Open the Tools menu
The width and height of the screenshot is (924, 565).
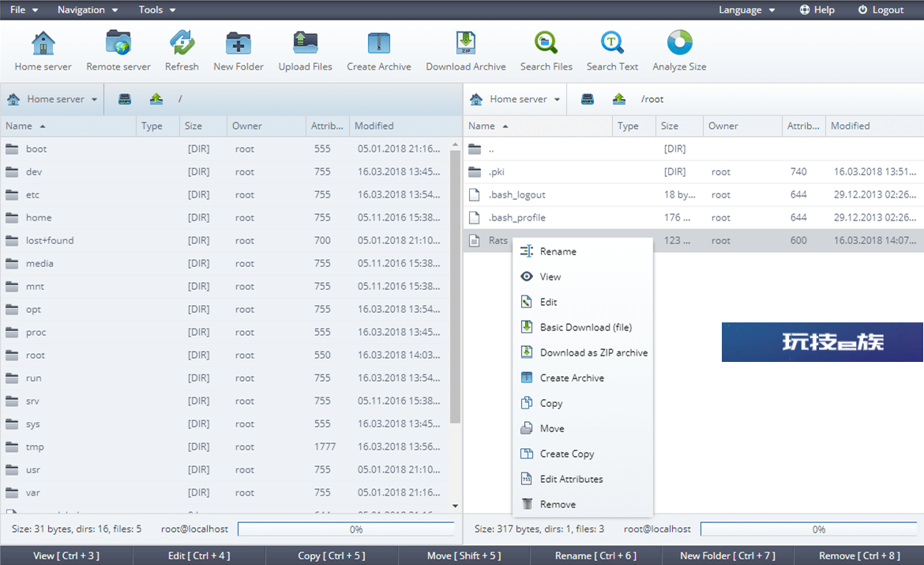(x=157, y=9)
